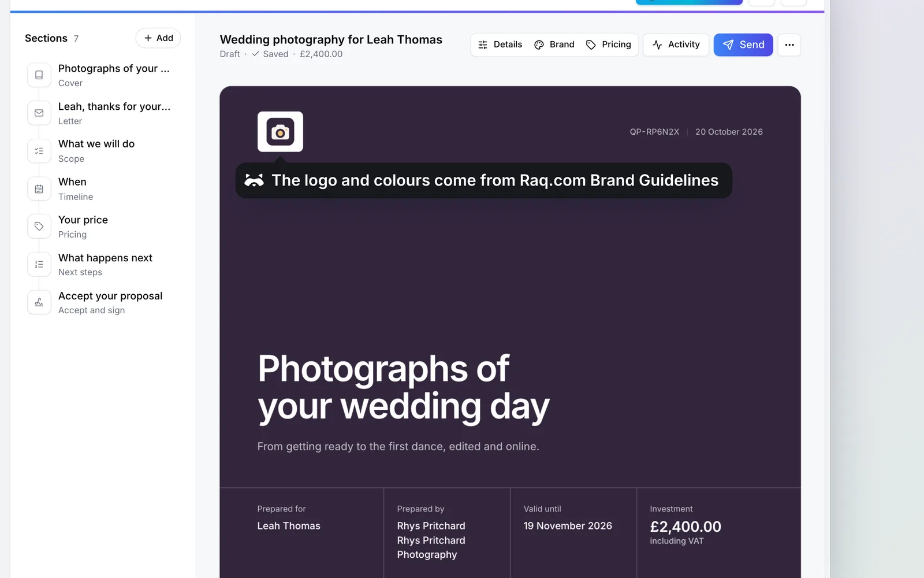The height and width of the screenshot is (578, 924).
Task: Click the camera logo on the cover
Action: click(280, 132)
